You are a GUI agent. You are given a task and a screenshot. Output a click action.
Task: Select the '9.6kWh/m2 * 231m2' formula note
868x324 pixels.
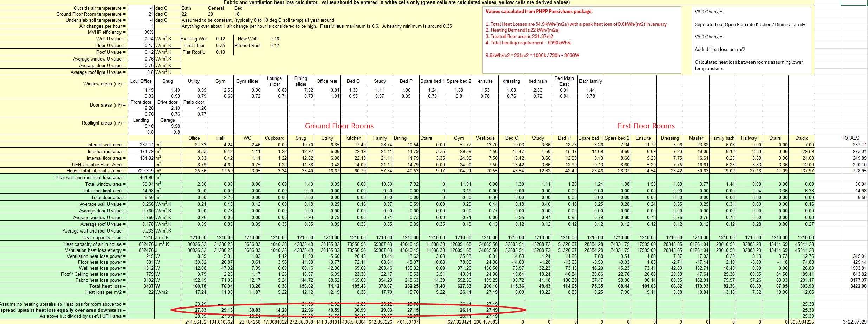[x=532, y=55]
